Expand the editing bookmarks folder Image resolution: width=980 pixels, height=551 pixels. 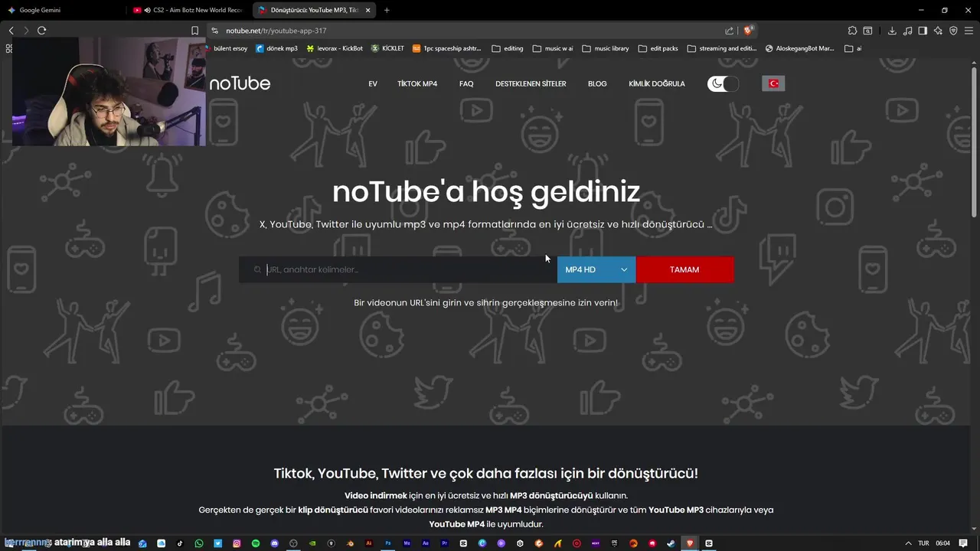pyautogui.click(x=508, y=48)
